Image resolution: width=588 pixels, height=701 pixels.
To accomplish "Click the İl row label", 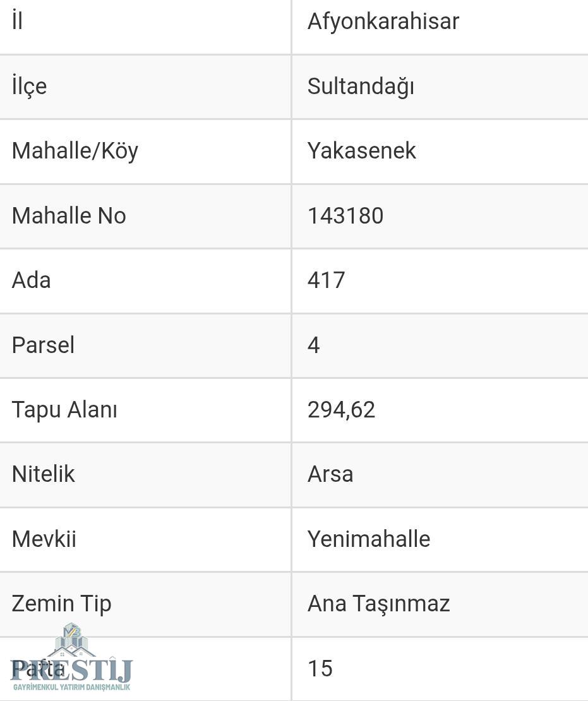I will (x=18, y=21).
